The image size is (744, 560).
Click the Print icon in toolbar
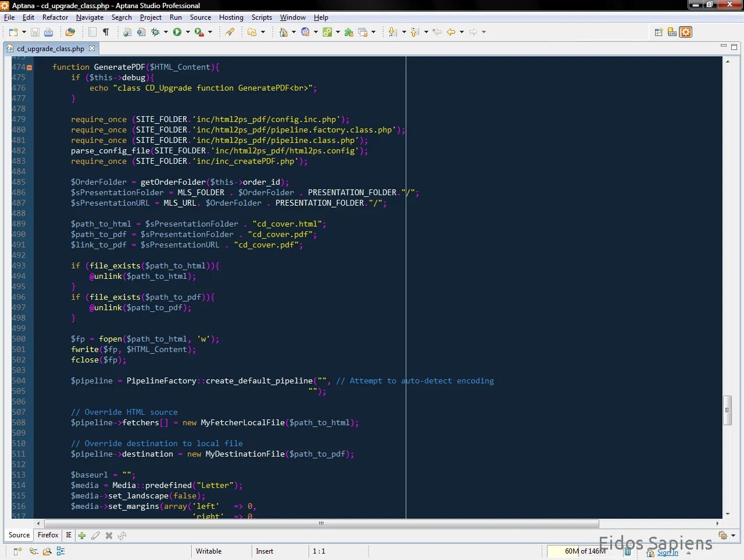click(49, 32)
